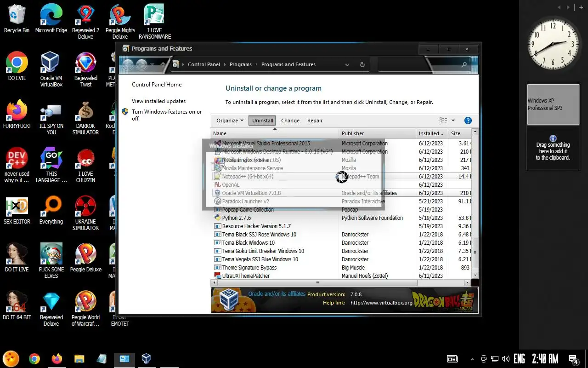Open Control Panel Home link
588x368 pixels.
point(157,85)
